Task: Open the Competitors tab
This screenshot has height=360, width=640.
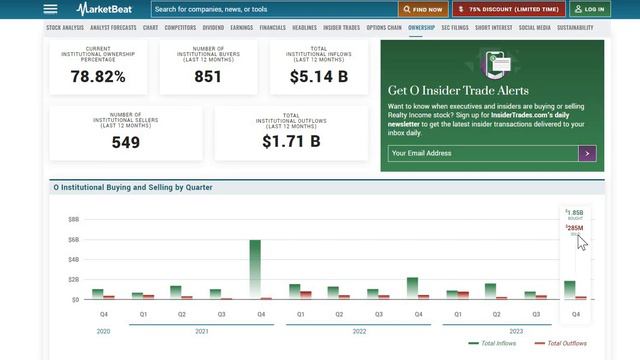Action: coord(180,27)
